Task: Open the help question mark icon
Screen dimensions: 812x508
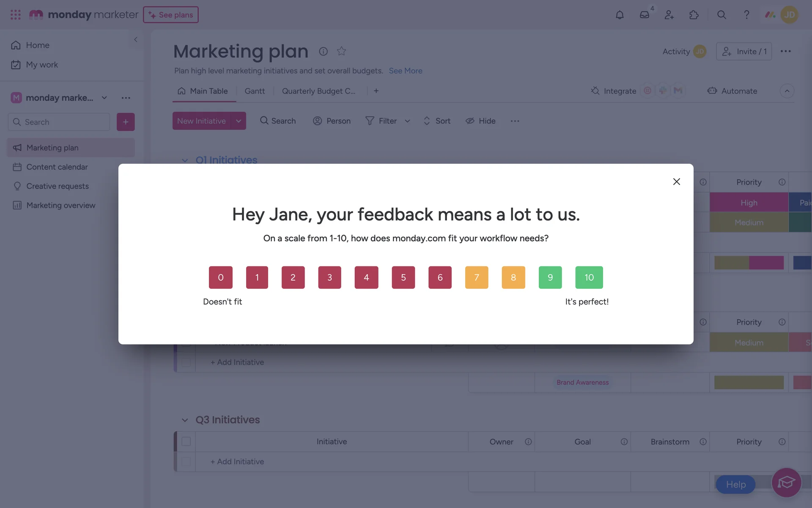Action: (x=746, y=15)
